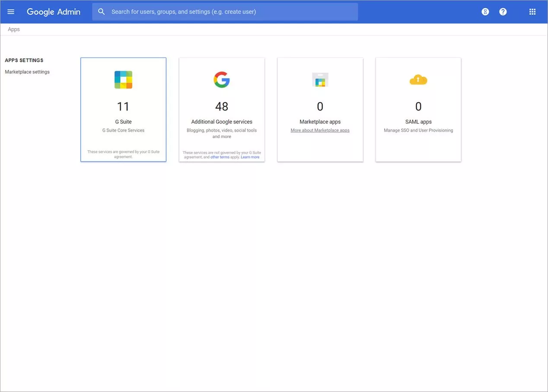This screenshot has height=392, width=548.
Task: Click Manage SSO and User Provisioning text
Action: pyautogui.click(x=418, y=130)
